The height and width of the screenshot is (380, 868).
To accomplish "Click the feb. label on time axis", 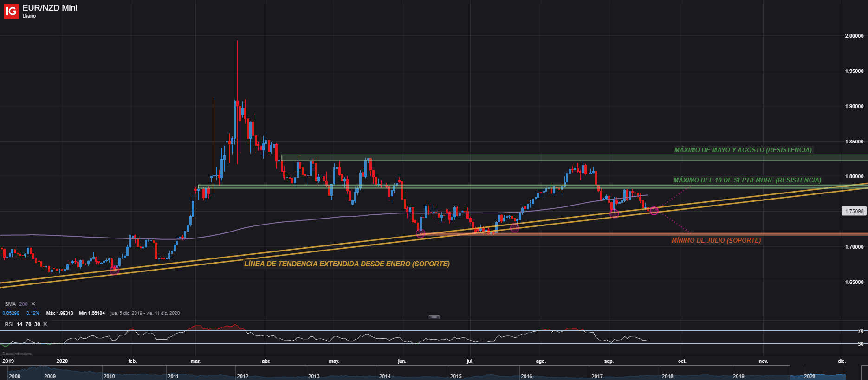I will click(133, 361).
